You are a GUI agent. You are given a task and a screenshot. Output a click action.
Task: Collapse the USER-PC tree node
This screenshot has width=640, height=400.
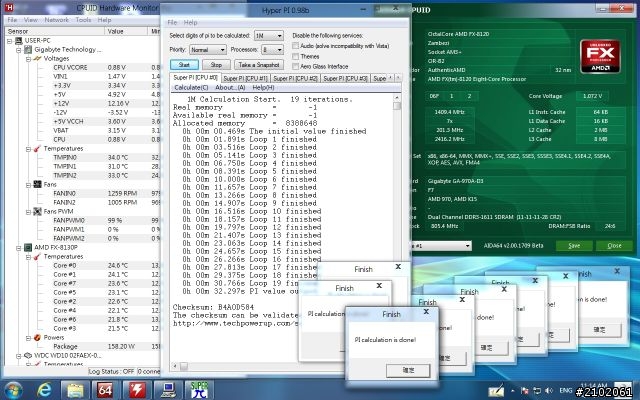pos(9,41)
